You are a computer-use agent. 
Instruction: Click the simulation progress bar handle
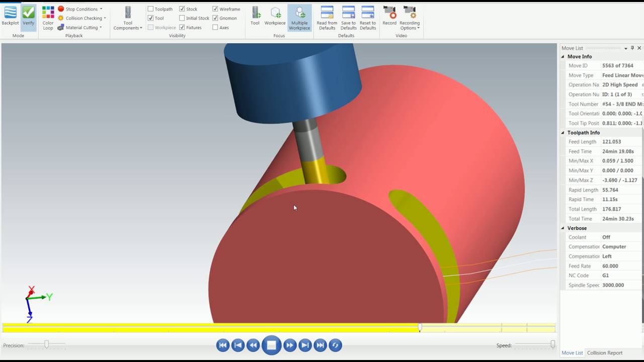(420, 328)
